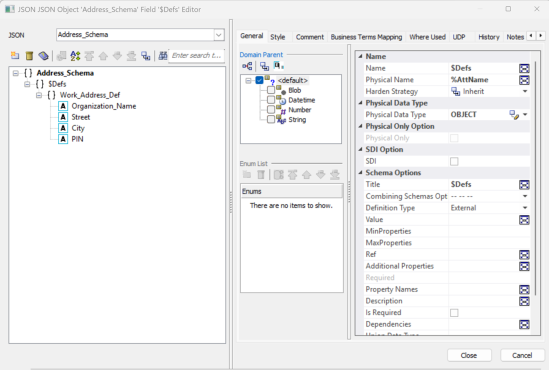Open the Combining Schemas Opt dropdown
Viewport: 549px width, 370px height.
(525, 196)
